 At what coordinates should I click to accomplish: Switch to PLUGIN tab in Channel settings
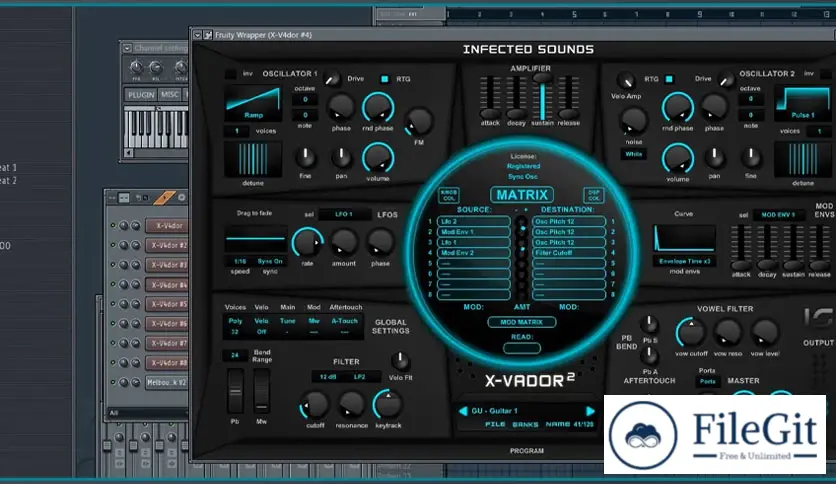141,95
